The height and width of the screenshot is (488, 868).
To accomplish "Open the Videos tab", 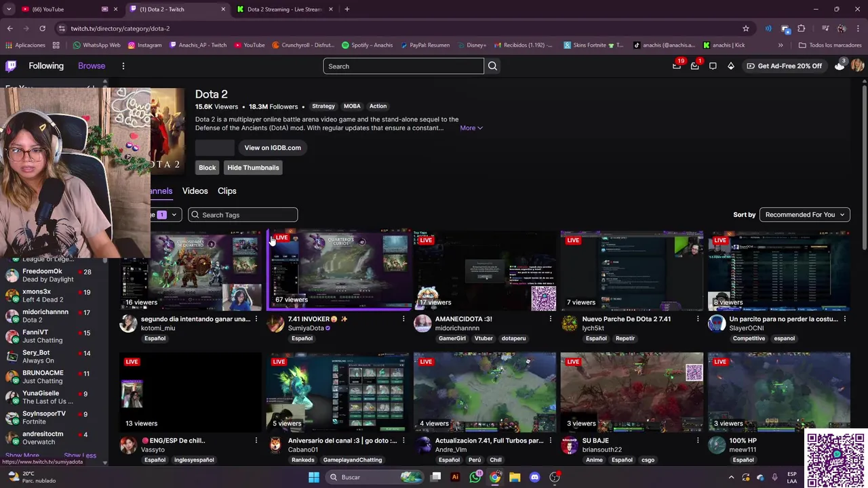I will pos(195,191).
